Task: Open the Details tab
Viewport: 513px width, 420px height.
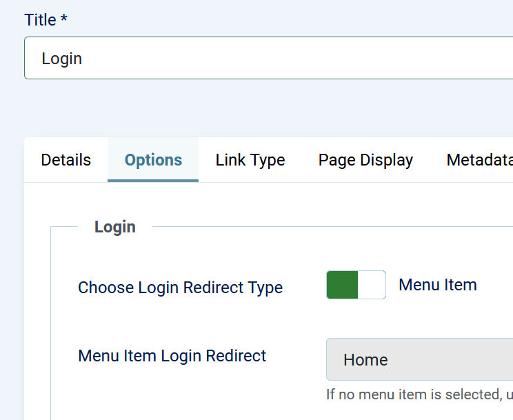Action: (66, 160)
